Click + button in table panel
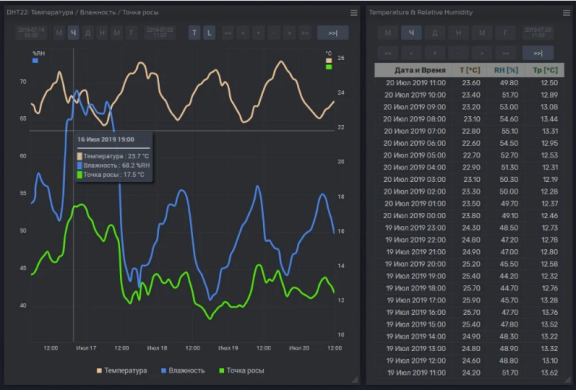The width and height of the screenshot is (576, 390). pyautogui.click(x=435, y=53)
